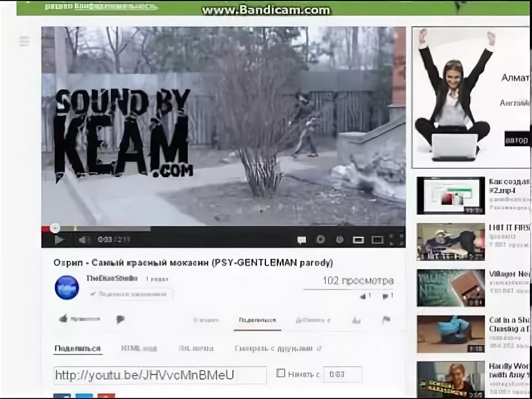
Task: Open the player settings gear icon
Action: coord(320,239)
